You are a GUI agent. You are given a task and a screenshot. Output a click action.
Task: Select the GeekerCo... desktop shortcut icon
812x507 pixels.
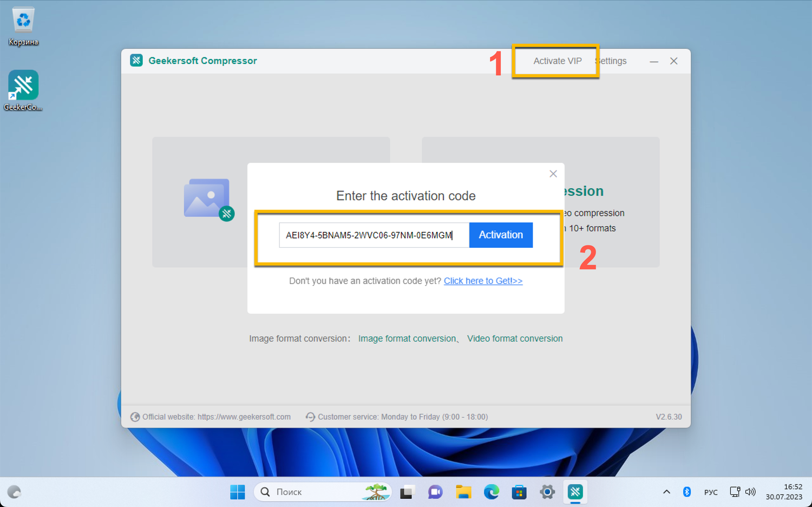pos(23,91)
